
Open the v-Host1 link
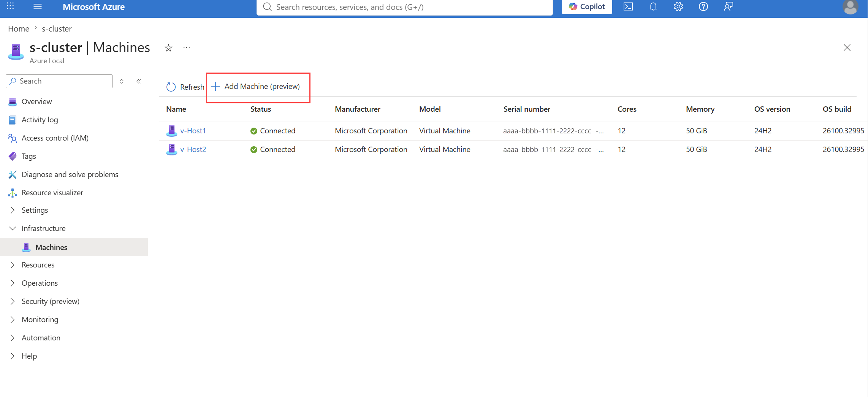[193, 131]
